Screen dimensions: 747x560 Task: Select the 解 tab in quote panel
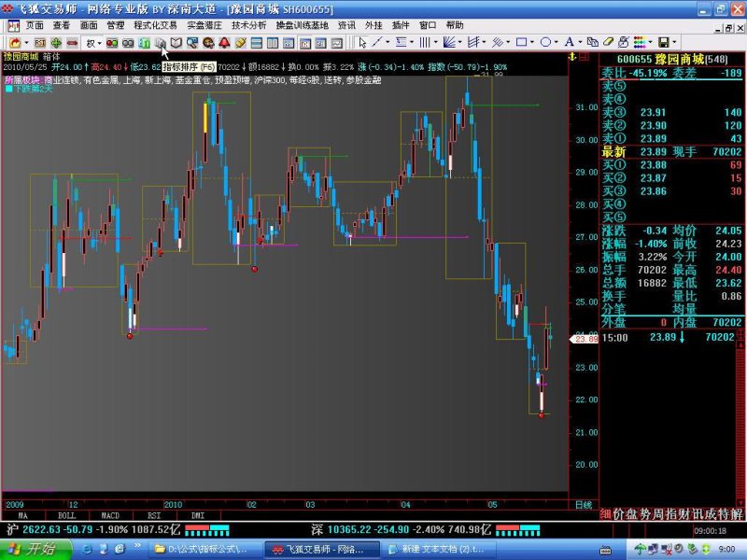point(737,514)
